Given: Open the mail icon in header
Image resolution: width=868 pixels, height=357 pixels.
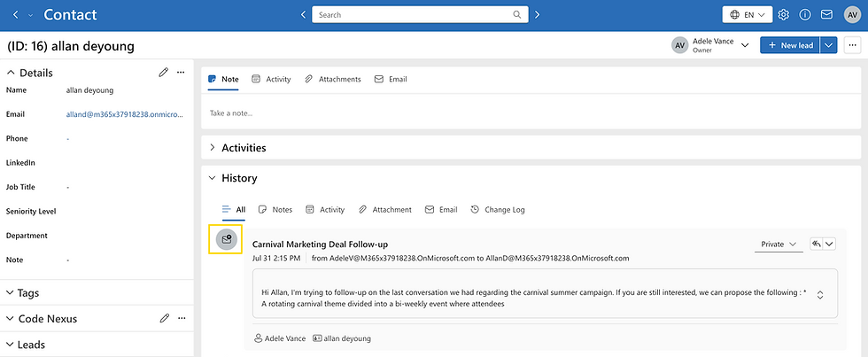Looking at the screenshot, I should click(x=826, y=15).
